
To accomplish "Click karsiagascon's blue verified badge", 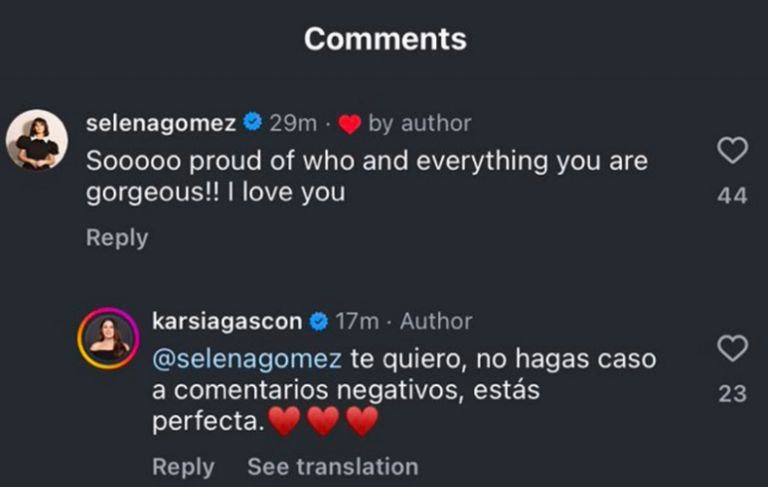I will (319, 321).
